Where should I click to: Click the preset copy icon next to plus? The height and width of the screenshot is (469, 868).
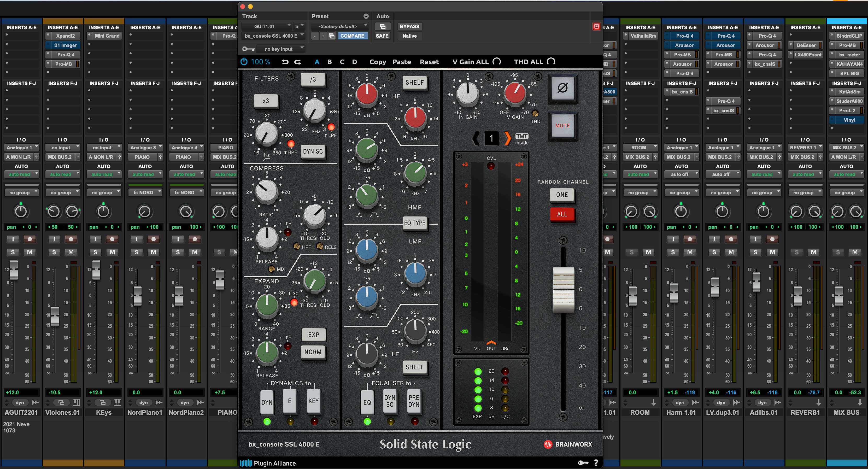coord(332,36)
